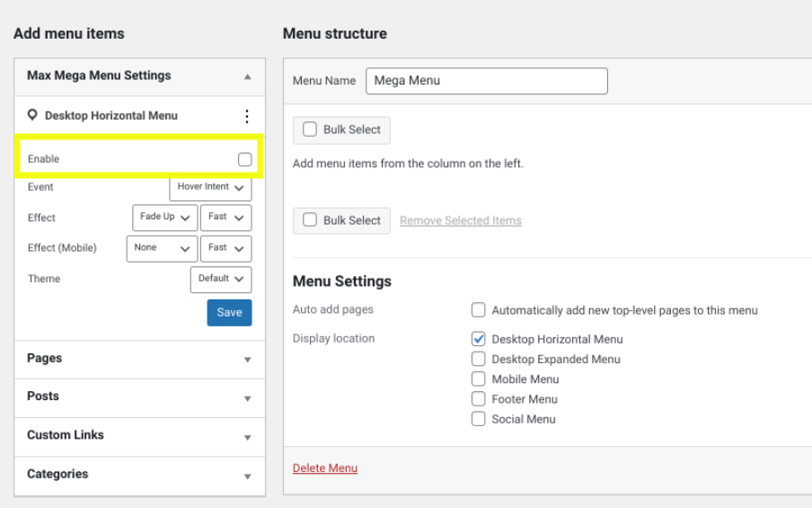
Task: Click the Delete Menu link
Action: pyautogui.click(x=324, y=468)
